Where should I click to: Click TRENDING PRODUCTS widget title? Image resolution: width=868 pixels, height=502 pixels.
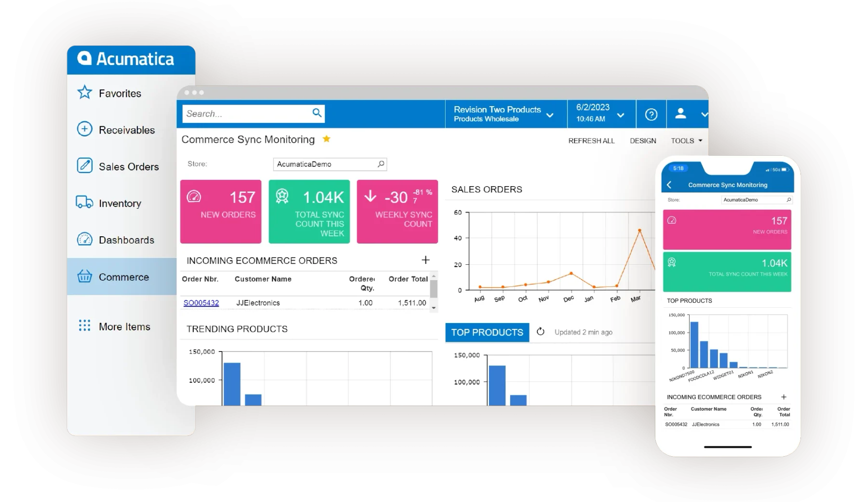pyautogui.click(x=237, y=329)
